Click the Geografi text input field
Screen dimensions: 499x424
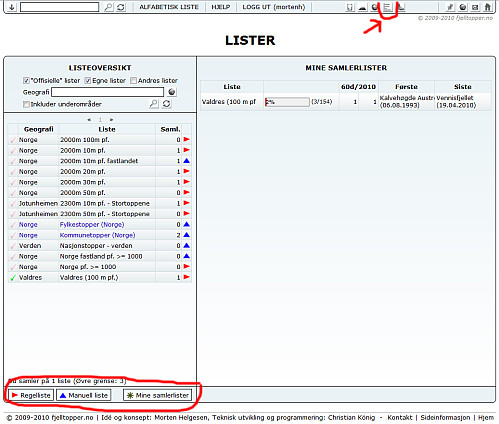coord(107,92)
